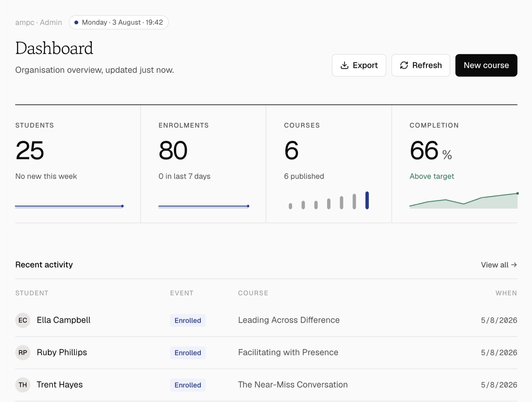
Task: Click the arrow icon beside View all
Action: pyautogui.click(x=514, y=265)
